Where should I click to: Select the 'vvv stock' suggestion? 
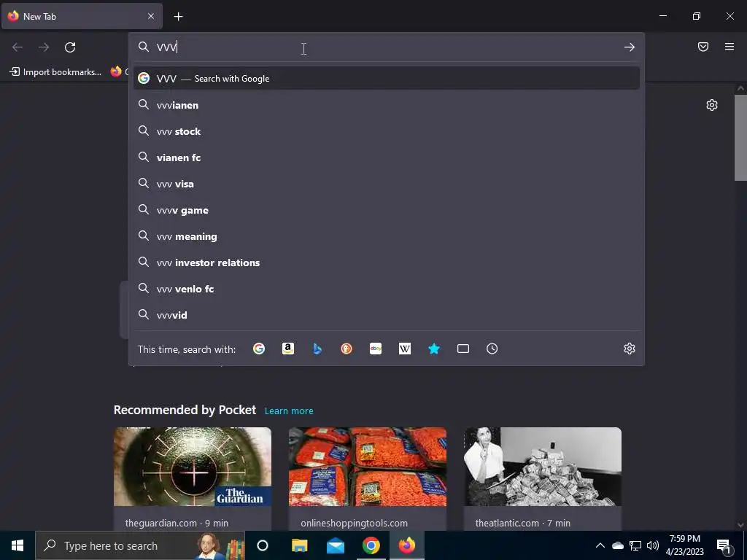tap(387, 131)
